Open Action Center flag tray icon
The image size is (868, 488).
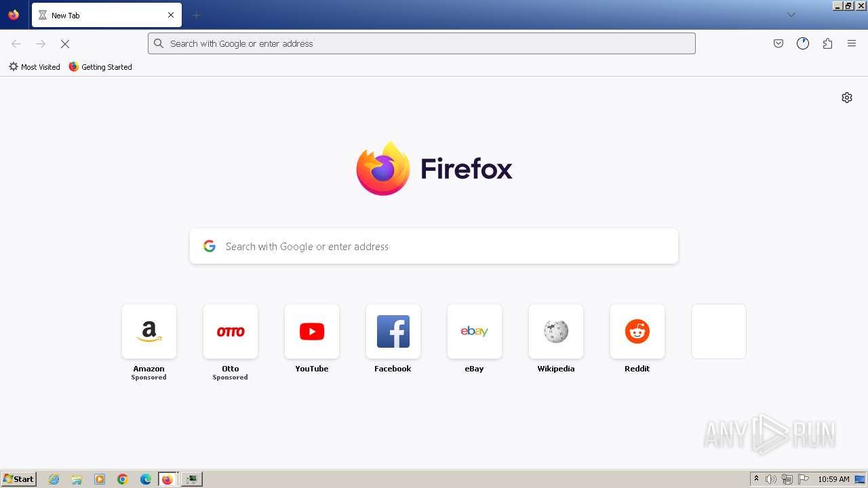pos(804,479)
